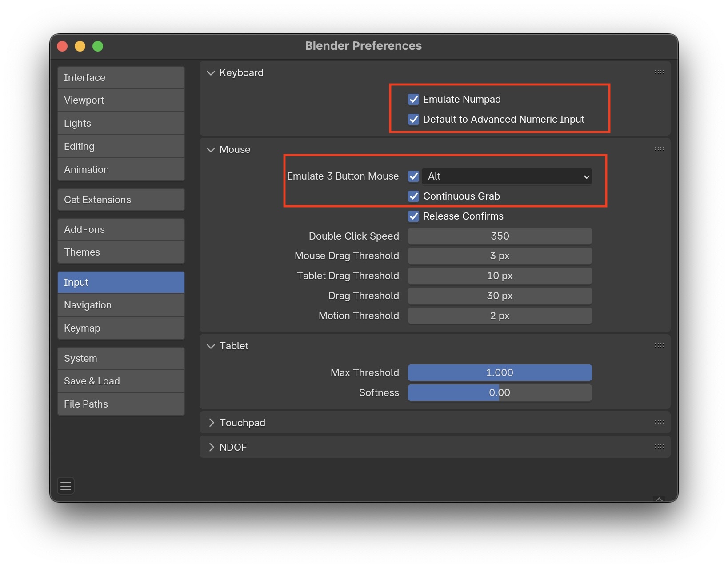Uncheck the Release Confirms option
Screen dimensions: 728x568
(x=413, y=216)
